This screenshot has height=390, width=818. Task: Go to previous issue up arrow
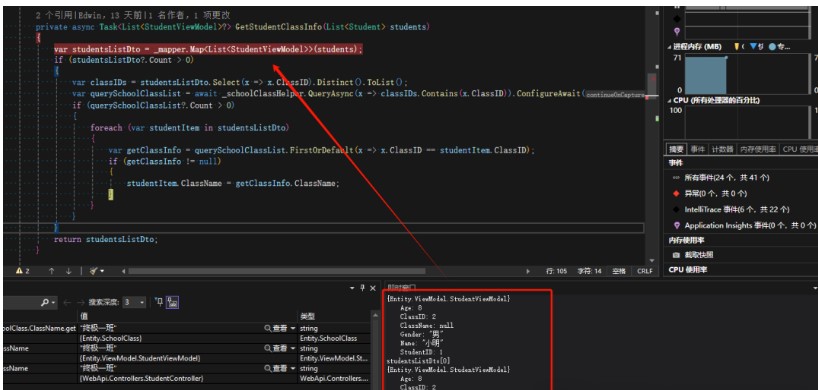[x=52, y=271]
